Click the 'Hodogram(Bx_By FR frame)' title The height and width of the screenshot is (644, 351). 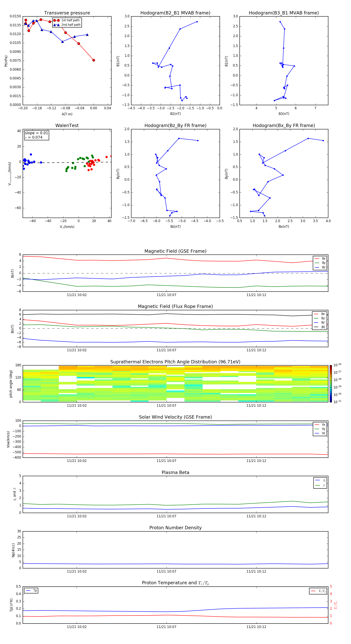pos(284,125)
